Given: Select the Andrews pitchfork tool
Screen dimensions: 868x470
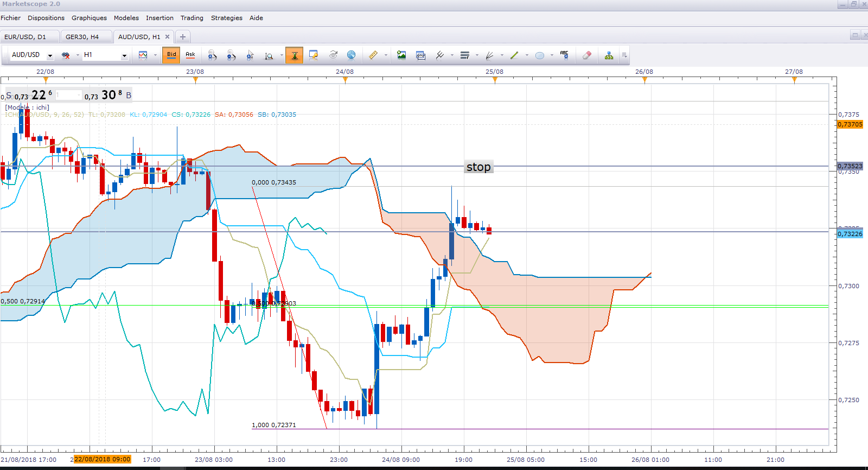Looking at the screenshot, I should 440,55.
